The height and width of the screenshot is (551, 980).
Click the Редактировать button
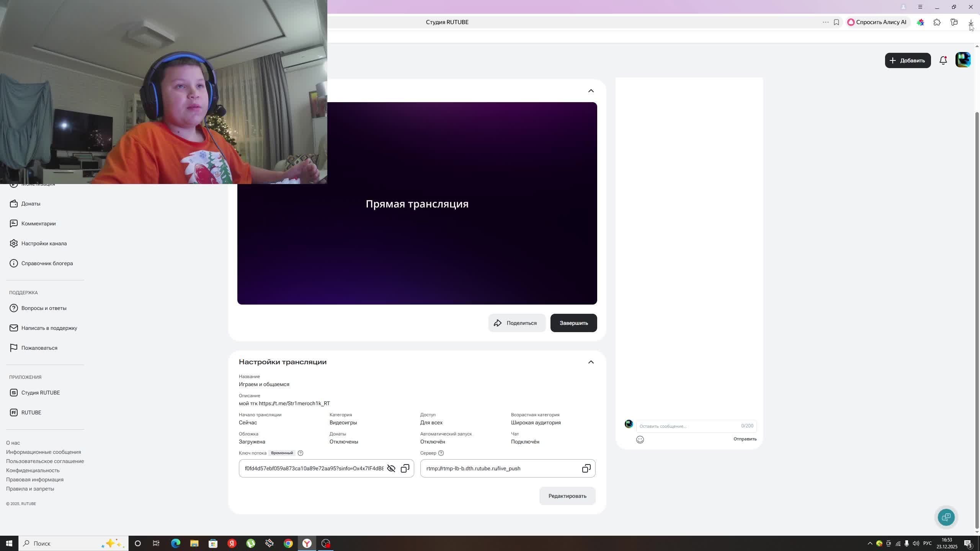[567, 496]
